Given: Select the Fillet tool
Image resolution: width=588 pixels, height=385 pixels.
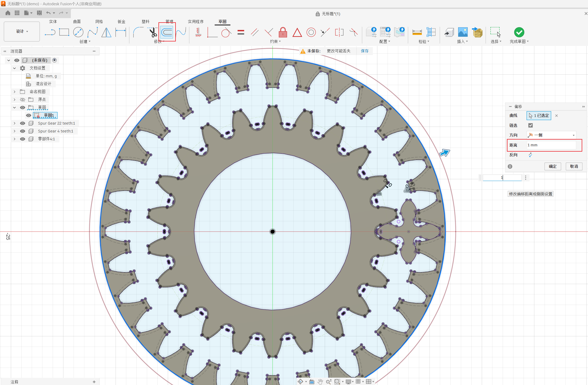Looking at the screenshot, I should tap(138, 33).
